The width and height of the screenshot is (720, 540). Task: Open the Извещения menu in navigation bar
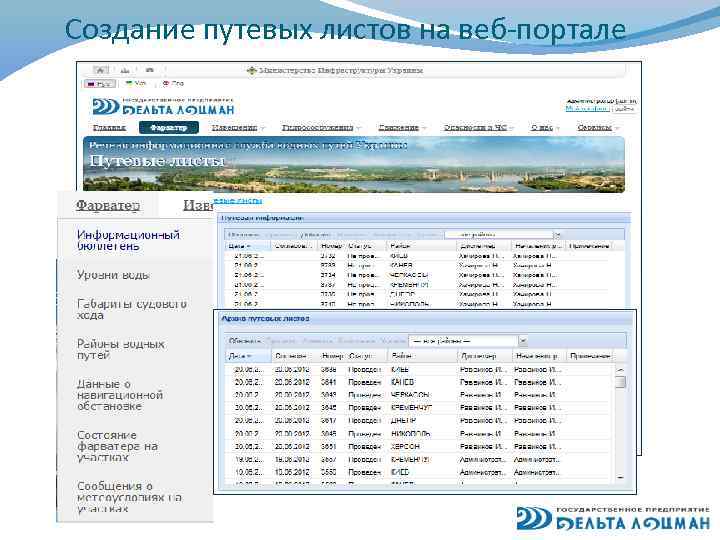(235, 128)
